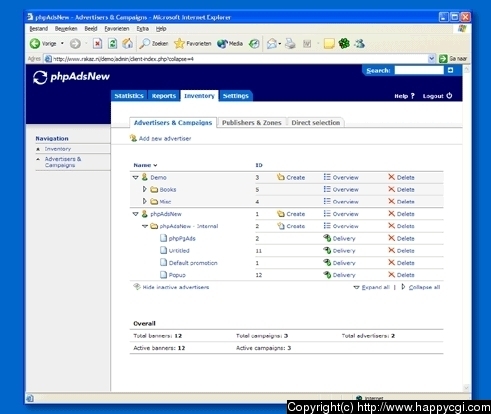
Task: Click in the Search input field
Action: tap(419, 70)
